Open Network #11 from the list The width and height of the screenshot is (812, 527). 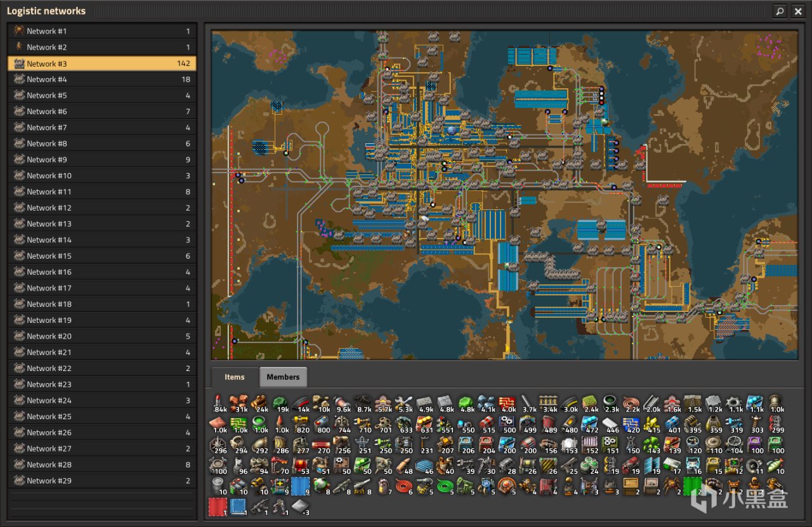click(x=102, y=192)
